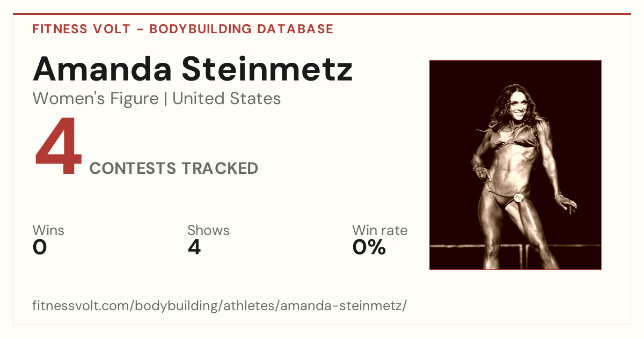644x338 pixels.
Task: Click the Wins stat label
Action: coord(48,230)
